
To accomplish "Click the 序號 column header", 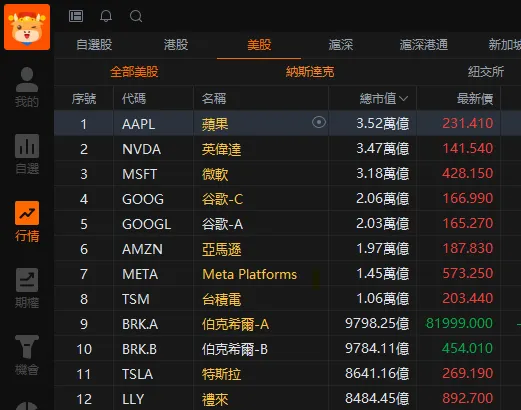I will [x=84, y=99].
